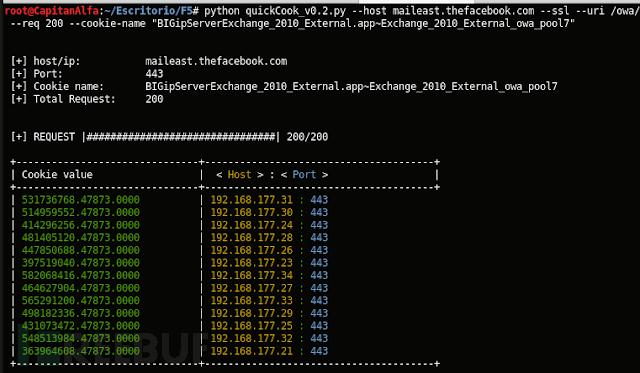Click host IP 192.168.177.34
Viewport: 640px width, 373px height.
point(251,275)
